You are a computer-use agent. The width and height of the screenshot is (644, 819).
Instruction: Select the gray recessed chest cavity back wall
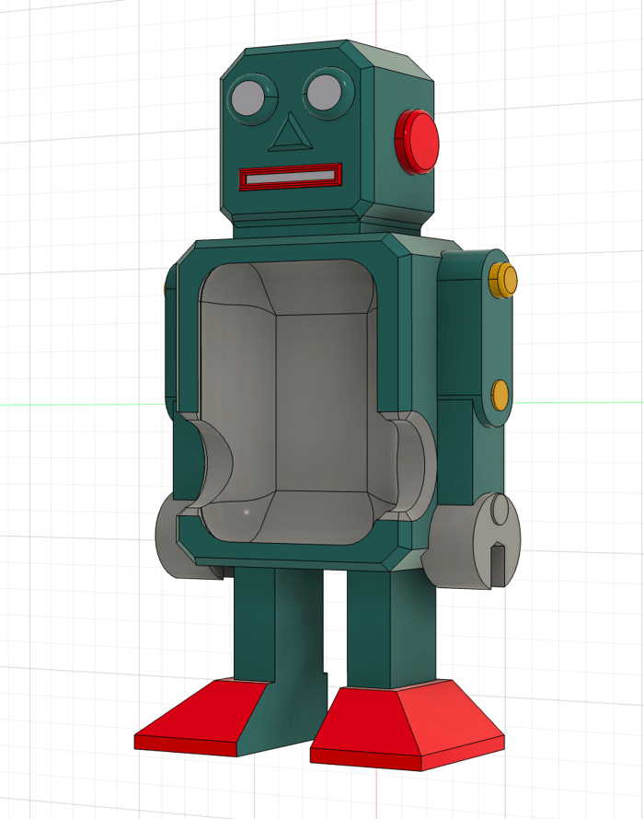point(321,402)
